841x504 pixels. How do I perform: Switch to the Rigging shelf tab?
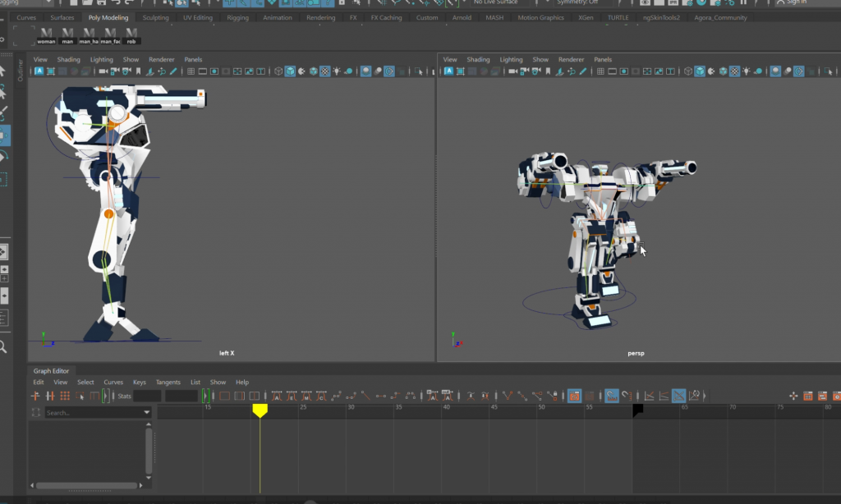[x=237, y=17]
